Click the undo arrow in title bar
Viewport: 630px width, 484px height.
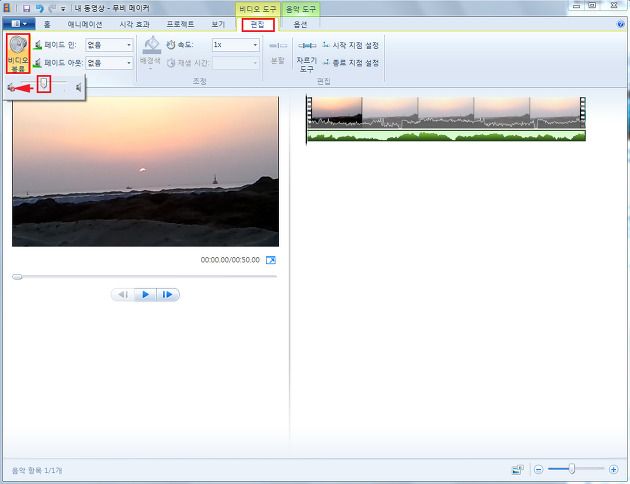[39, 8]
